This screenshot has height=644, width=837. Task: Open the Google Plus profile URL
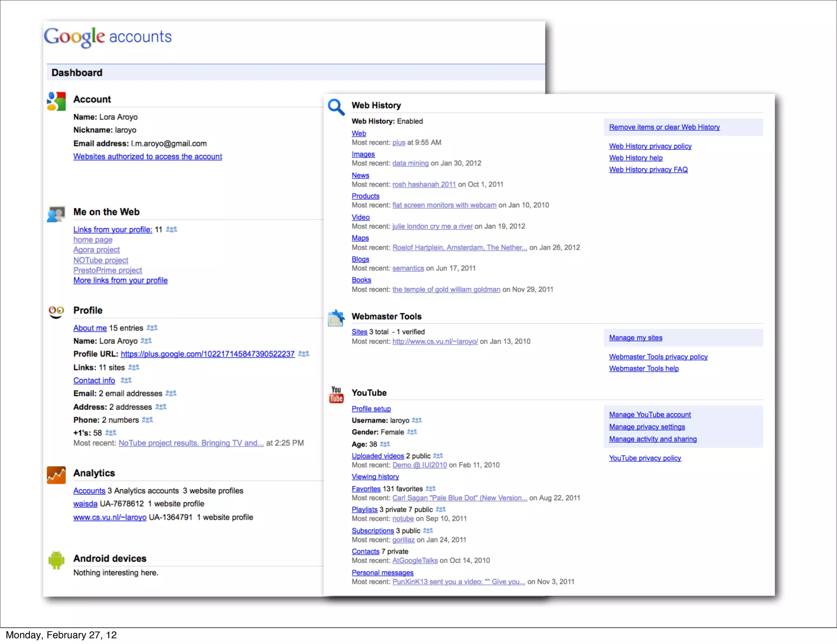[208, 354]
